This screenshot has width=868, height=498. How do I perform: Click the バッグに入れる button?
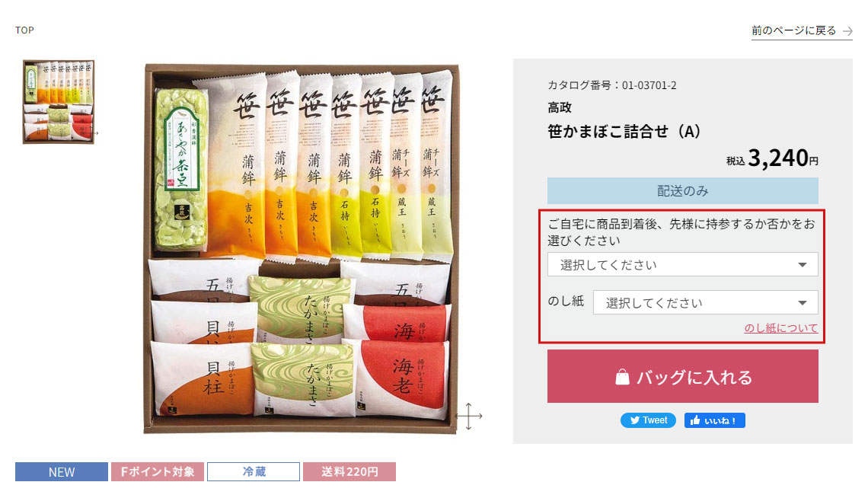point(682,376)
